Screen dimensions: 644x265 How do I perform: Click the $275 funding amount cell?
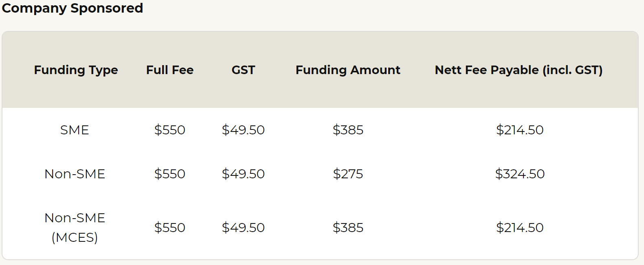pos(348,174)
